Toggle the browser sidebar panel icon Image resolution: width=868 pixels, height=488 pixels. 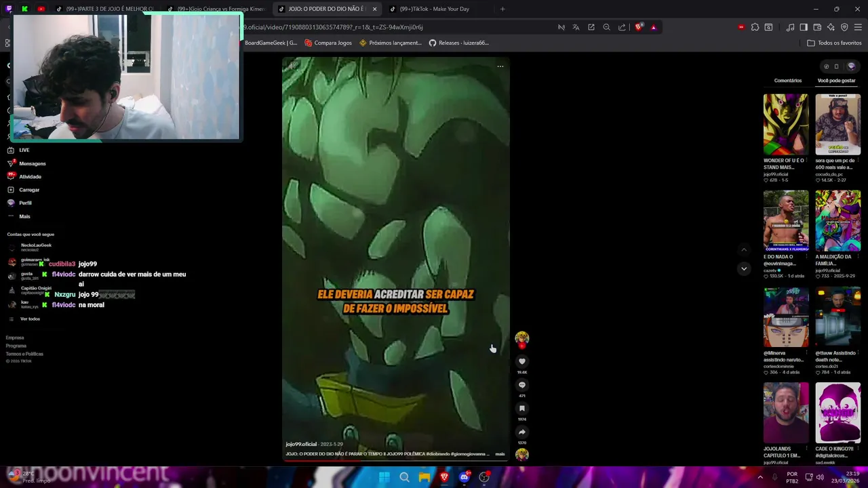804,27
